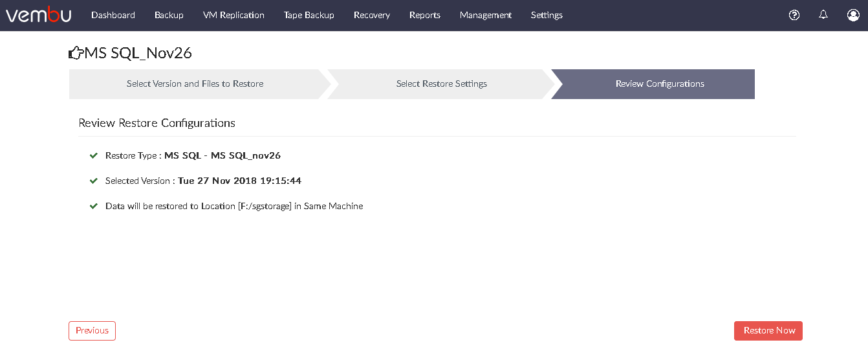868x349 pixels.
Task: Go to Select Restore Settings step
Action: (x=442, y=84)
